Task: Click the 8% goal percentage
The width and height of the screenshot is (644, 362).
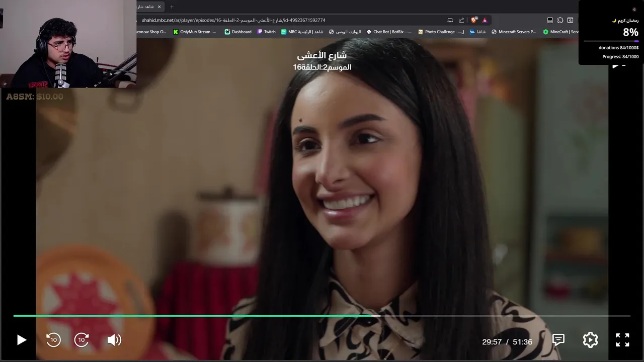Action: 630,32
